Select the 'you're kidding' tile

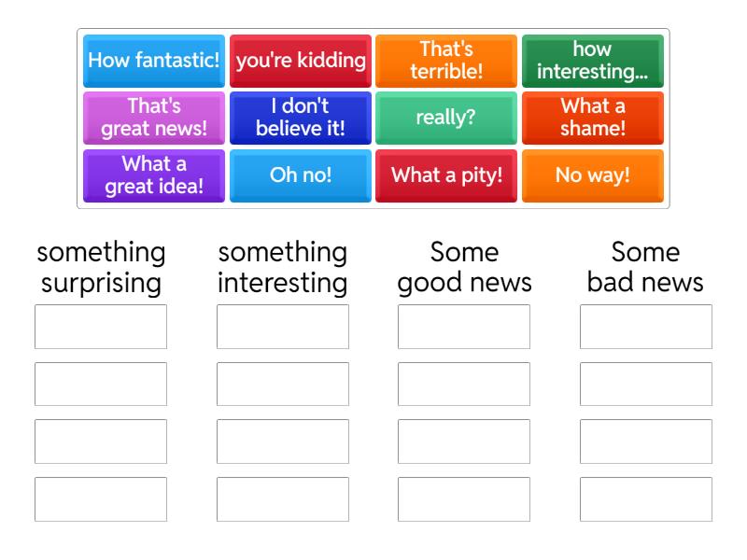click(x=301, y=61)
